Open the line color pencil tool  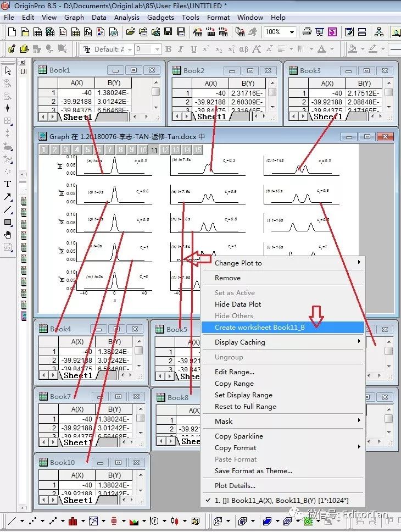tap(373, 49)
